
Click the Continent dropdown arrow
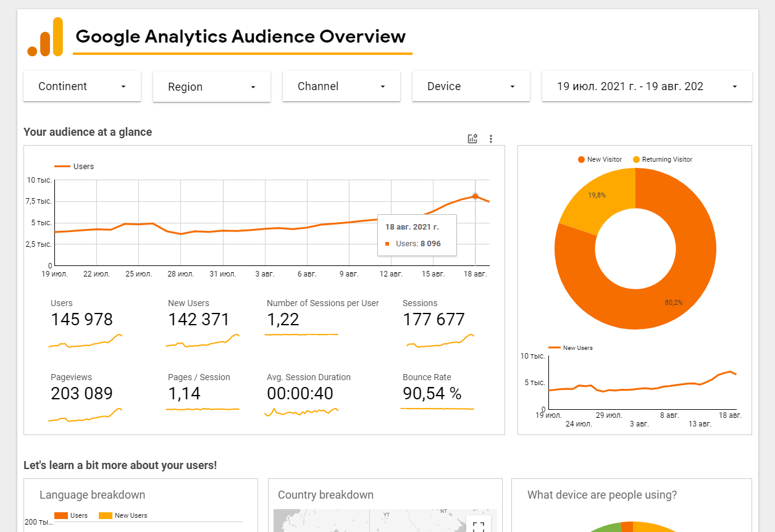pos(124,87)
